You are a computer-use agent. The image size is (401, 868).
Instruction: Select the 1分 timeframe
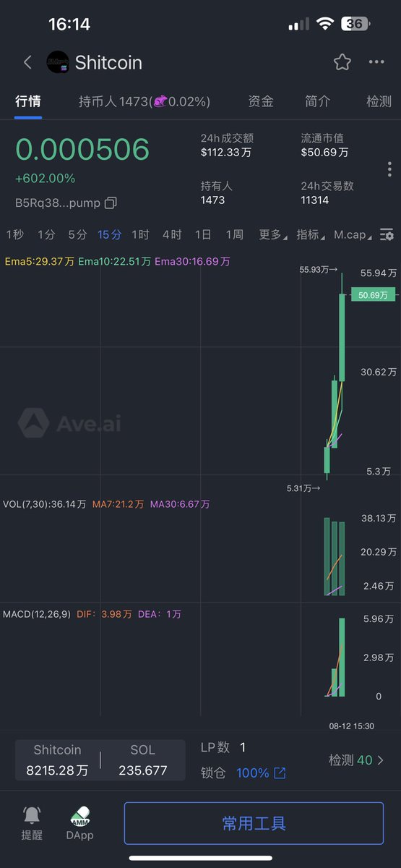tap(46, 234)
